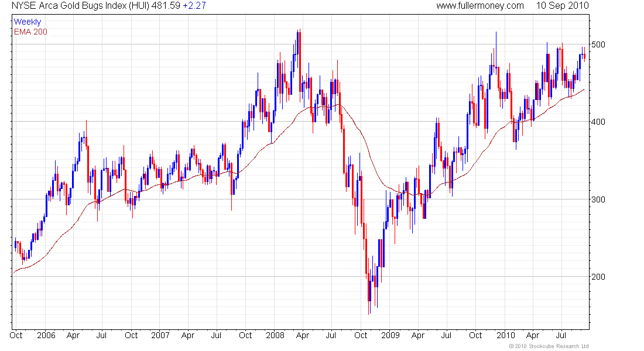Click the '© 2010 Stockcube Research Ltd' copyright text
Viewport: 644px width, 351px height.
click(549, 346)
